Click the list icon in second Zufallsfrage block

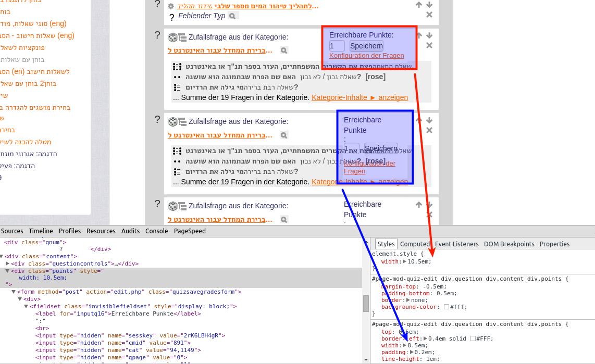pyautogui.click(x=182, y=122)
